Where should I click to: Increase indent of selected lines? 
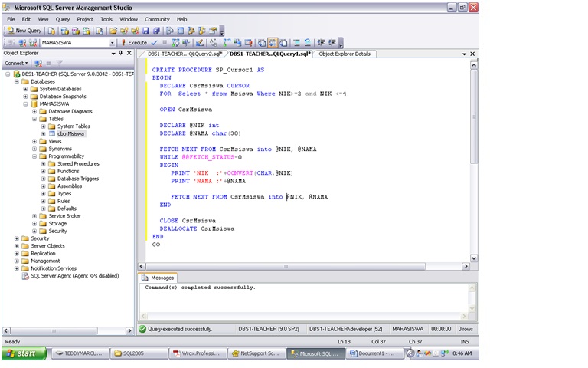[x=332, y=42]
